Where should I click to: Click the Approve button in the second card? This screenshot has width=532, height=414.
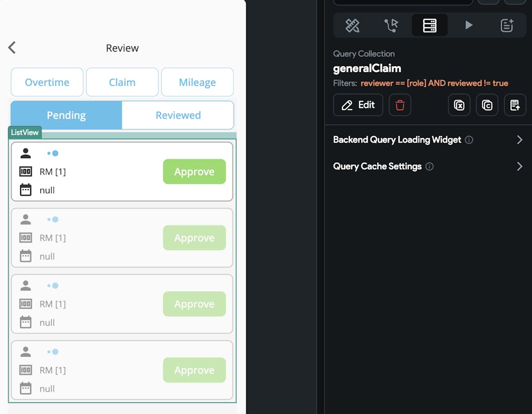pyautogui.click(x=194, y=238)
